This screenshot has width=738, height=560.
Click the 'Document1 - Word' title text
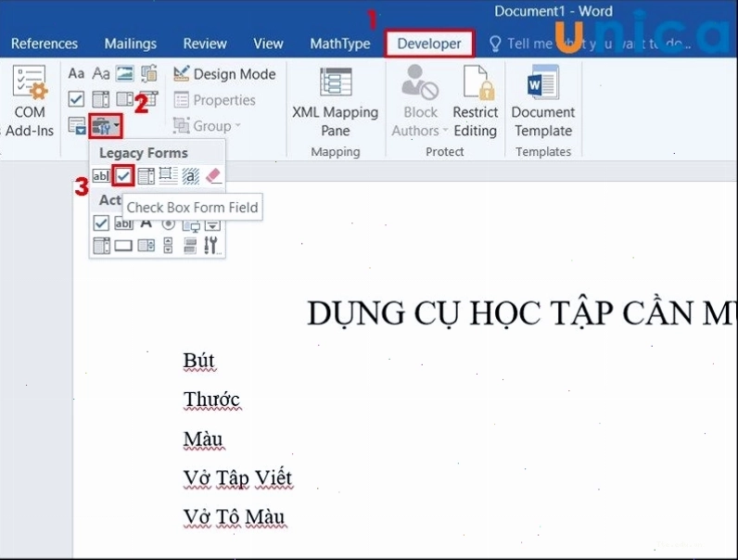click(553, 11)
